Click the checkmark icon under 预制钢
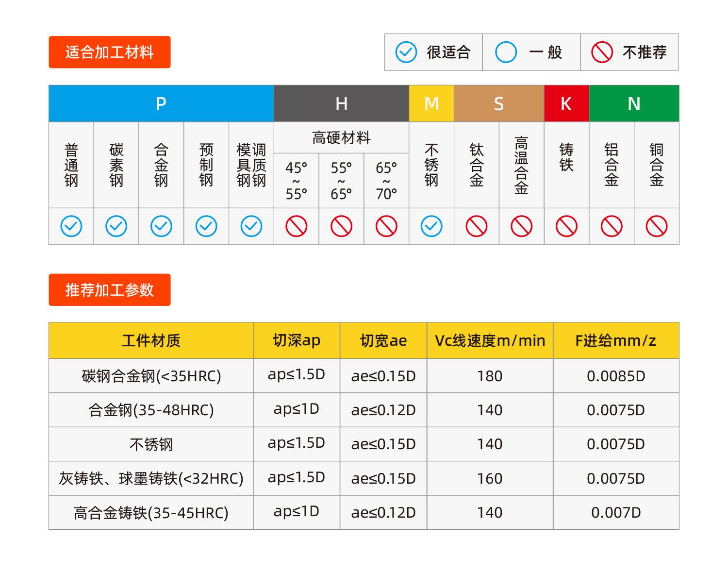The height and width of the screenshot is (573, 728). (206, 226)
